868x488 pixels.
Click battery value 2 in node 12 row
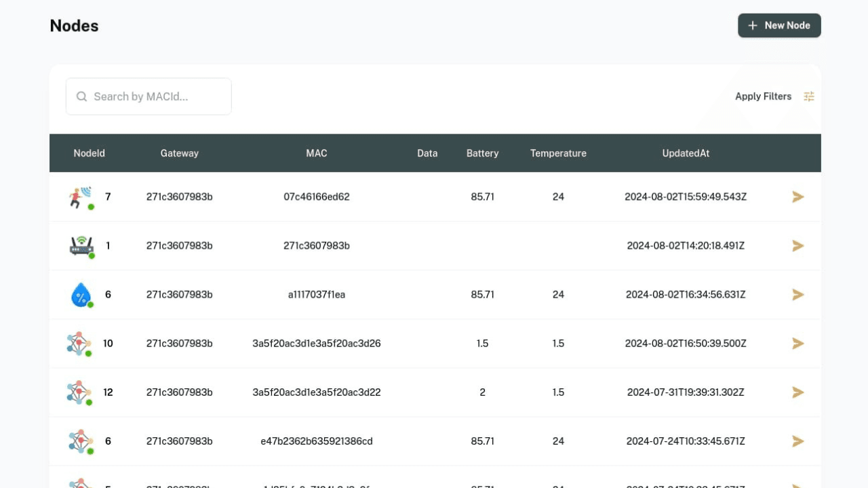pos(483,392)
